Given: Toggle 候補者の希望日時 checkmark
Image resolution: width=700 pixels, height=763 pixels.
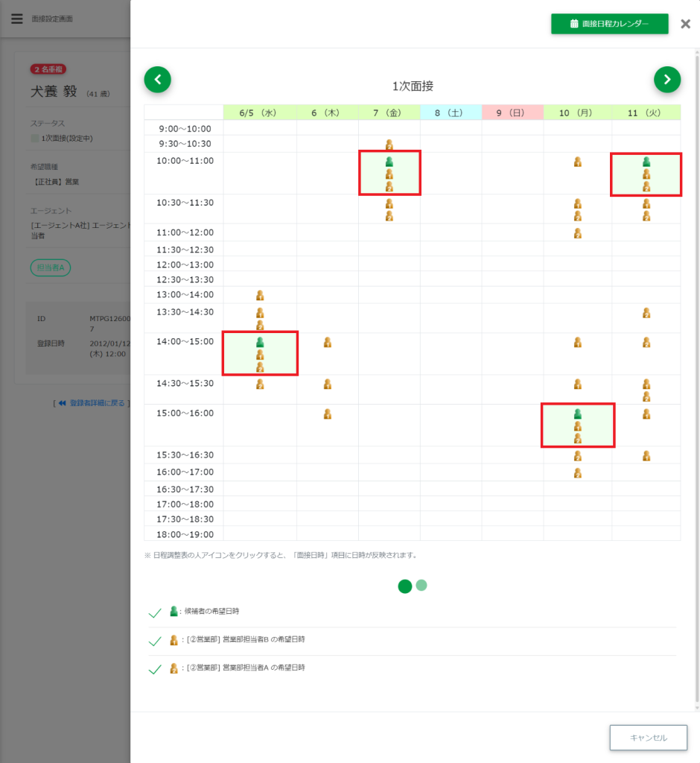Looking at the screenshot, I should (x=155, y=612).
